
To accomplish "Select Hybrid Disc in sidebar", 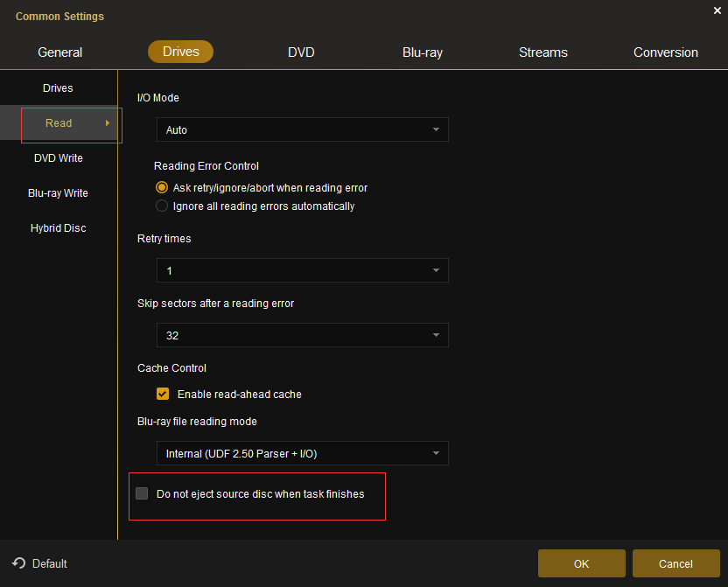I will coord(58,228).
